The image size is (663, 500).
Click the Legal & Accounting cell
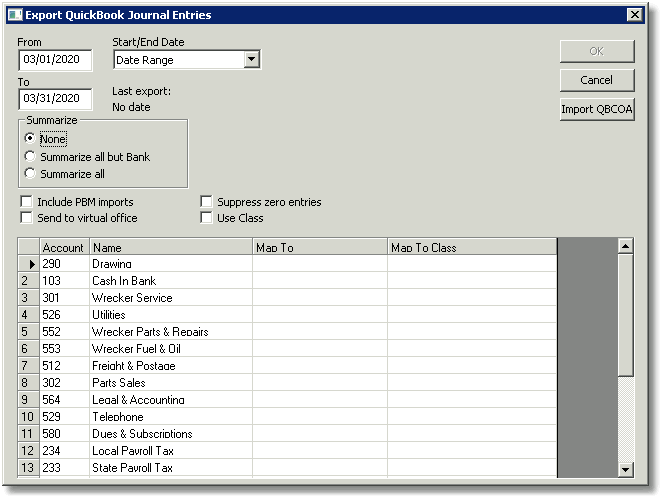[x=171, y=399]
